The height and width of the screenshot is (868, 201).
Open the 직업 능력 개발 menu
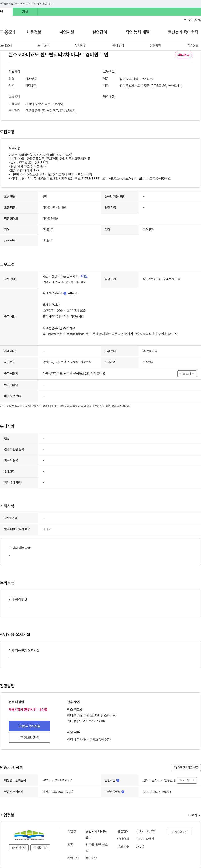click(137, 32)
